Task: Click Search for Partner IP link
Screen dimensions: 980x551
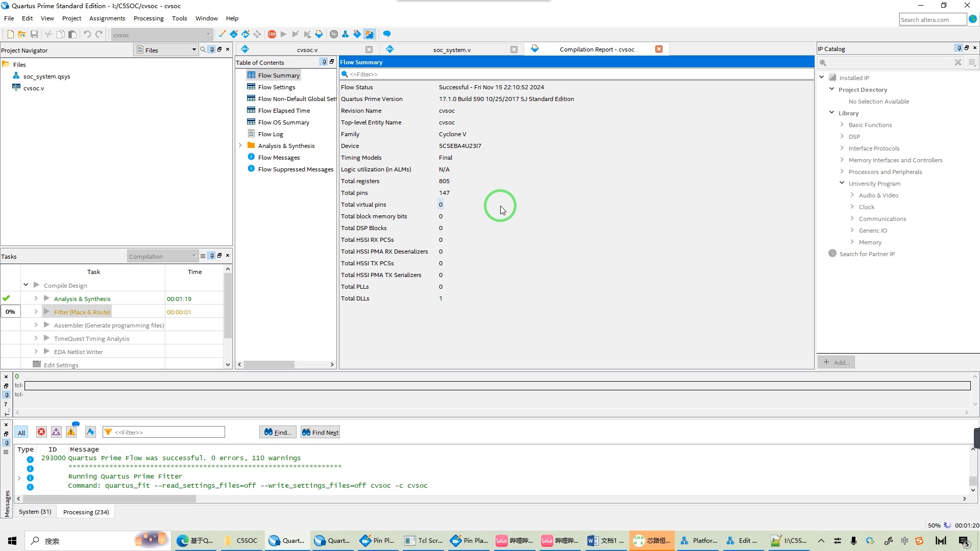Action: click(x=867, y=254)
